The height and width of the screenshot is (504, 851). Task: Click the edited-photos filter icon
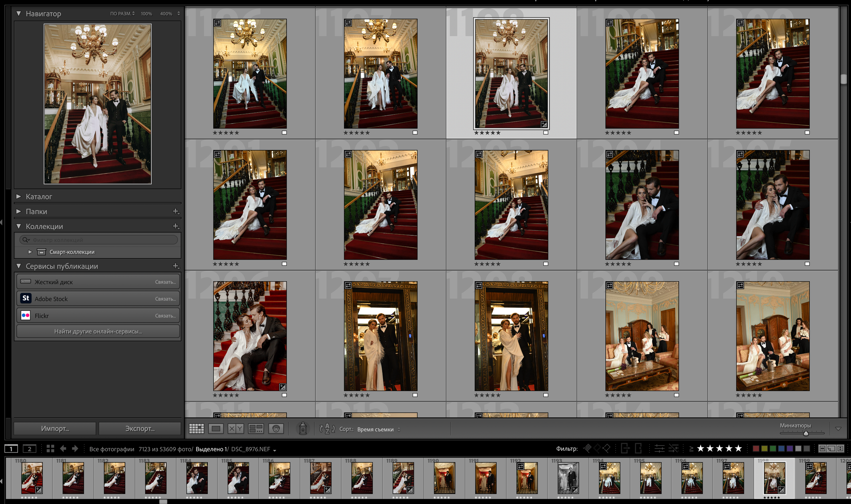(x=659, y=448)
